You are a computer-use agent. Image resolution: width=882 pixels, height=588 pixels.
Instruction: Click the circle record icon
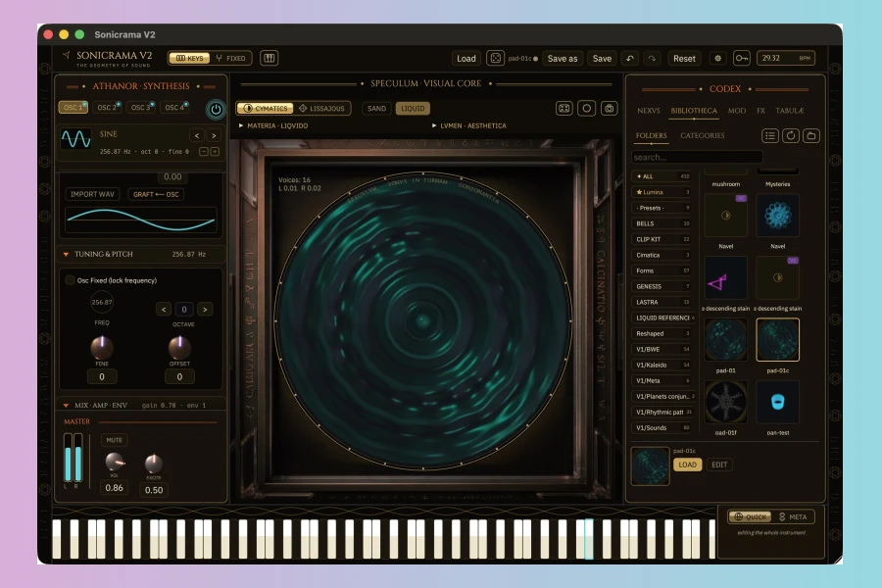click(587, 108)
